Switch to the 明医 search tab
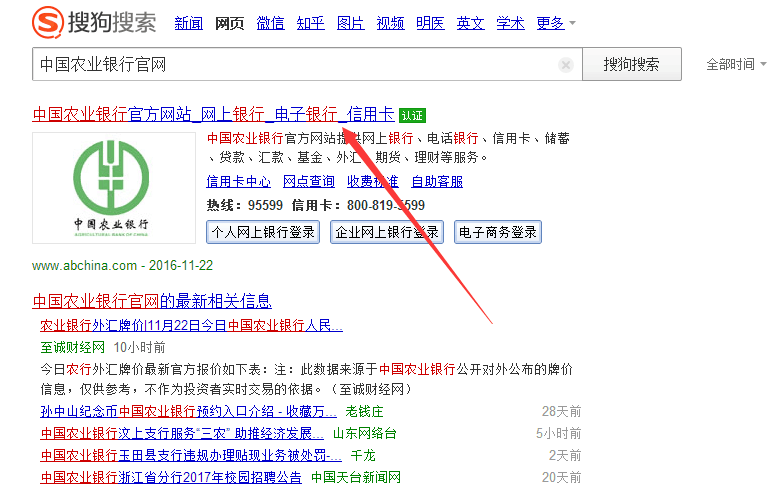Viewport: 768px width, 497px height. point(431,23)
